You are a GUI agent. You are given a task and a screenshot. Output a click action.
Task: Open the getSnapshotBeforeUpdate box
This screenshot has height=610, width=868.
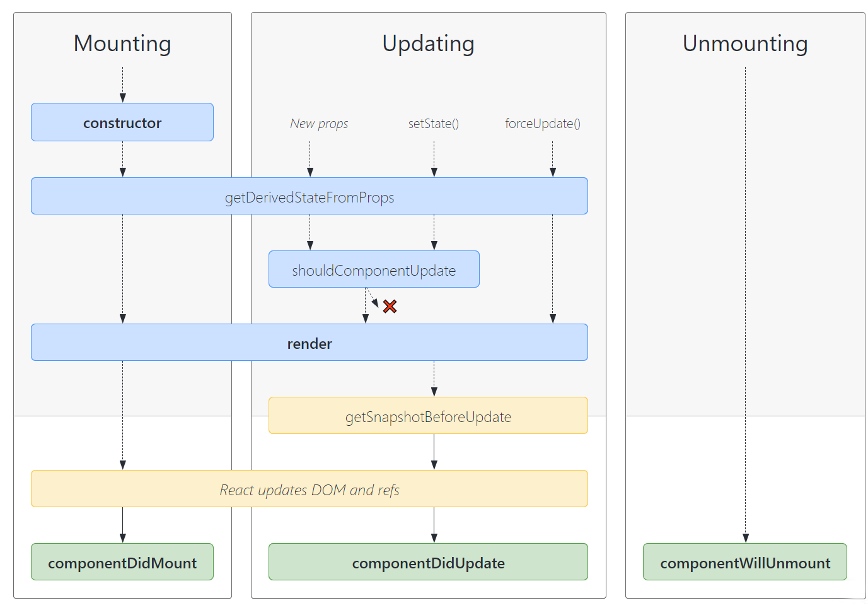428,416
